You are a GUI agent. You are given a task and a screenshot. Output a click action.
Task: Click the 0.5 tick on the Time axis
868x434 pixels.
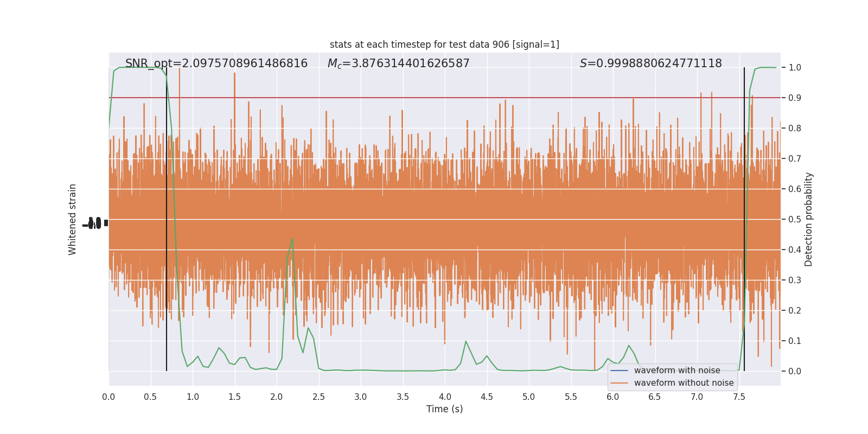[151, 397]
